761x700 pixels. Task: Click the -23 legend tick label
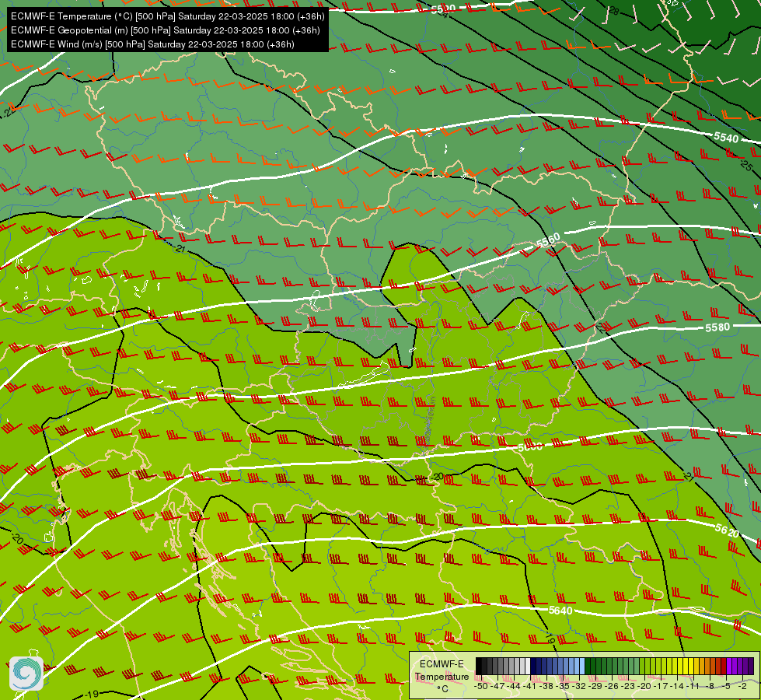pos(628,686)
